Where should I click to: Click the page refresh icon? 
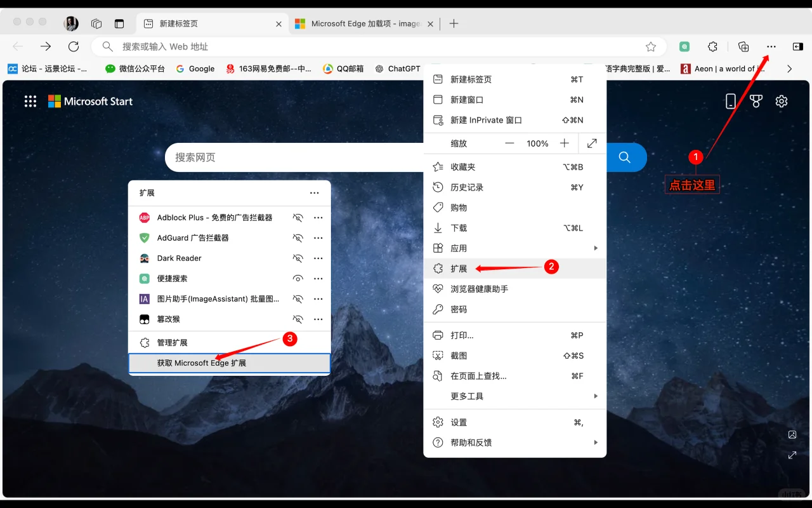click(73, 46)
